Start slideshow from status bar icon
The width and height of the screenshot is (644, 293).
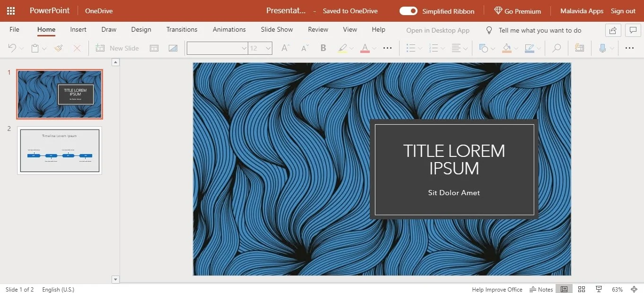click(x=599, y=289)
